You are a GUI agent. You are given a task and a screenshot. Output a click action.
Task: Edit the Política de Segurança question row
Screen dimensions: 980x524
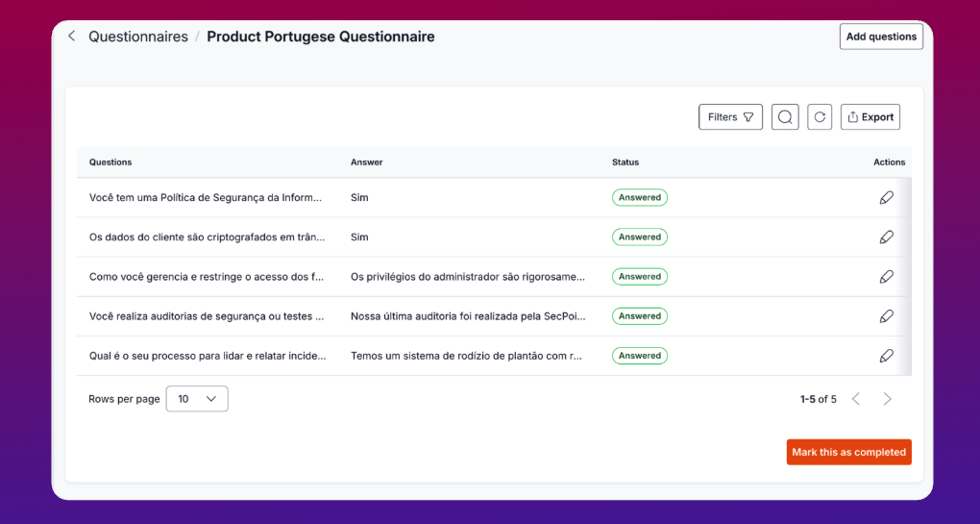886,198
